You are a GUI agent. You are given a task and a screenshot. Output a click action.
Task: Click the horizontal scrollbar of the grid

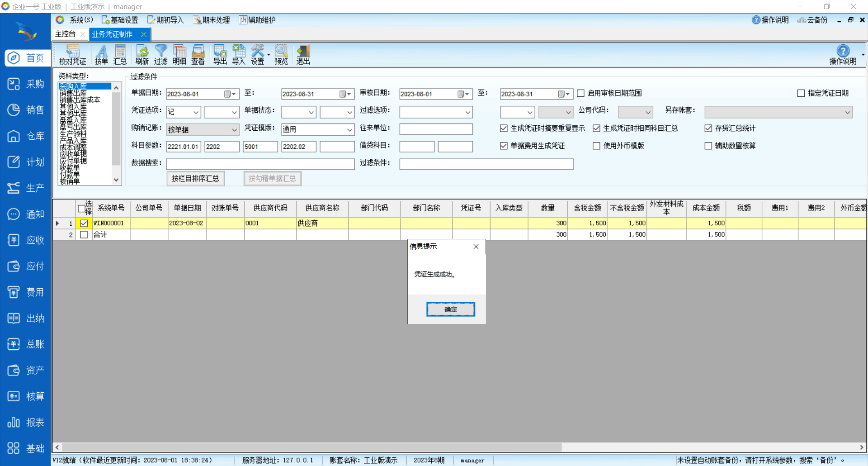307,447
